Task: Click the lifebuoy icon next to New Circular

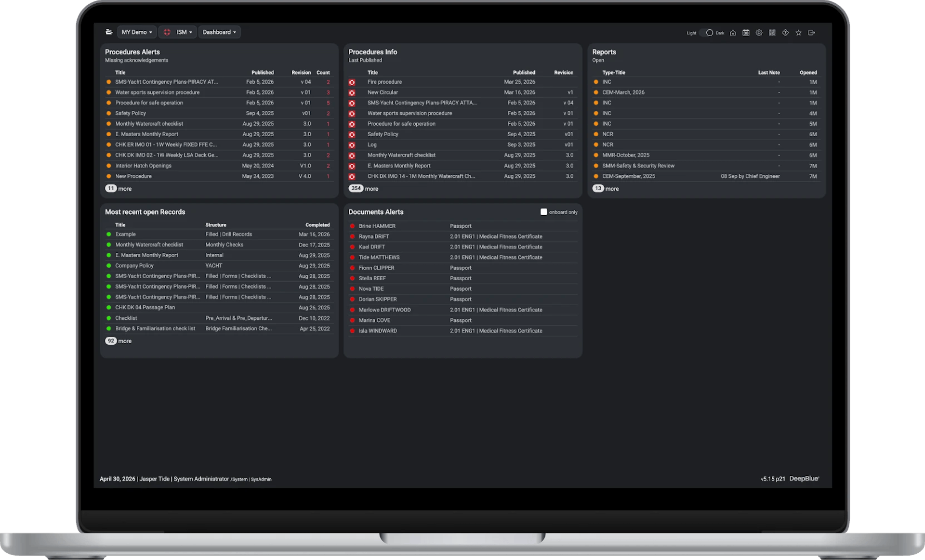Action: pyautogui.click(x=352, y=93)
